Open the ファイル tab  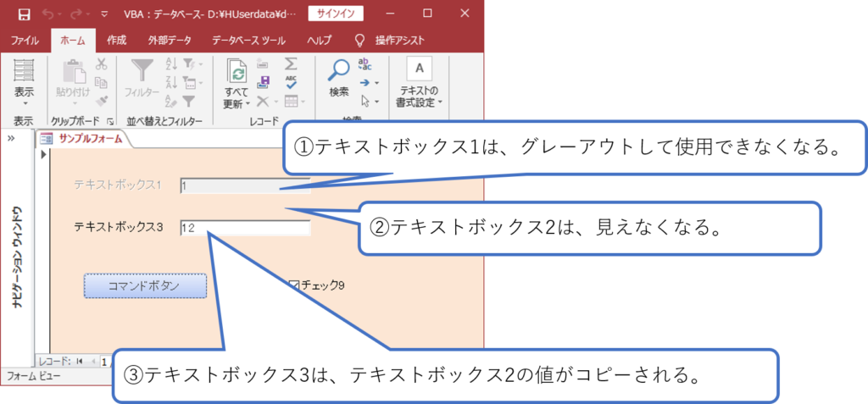(25, 40)
